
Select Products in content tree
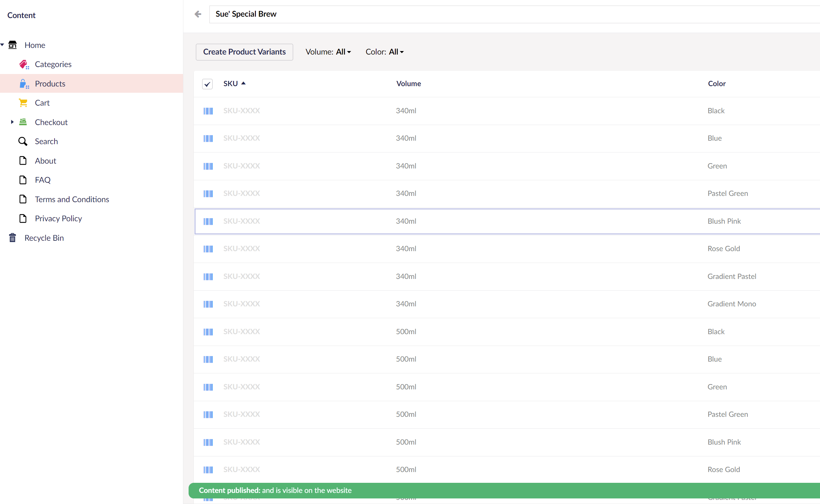pos(50,84)
